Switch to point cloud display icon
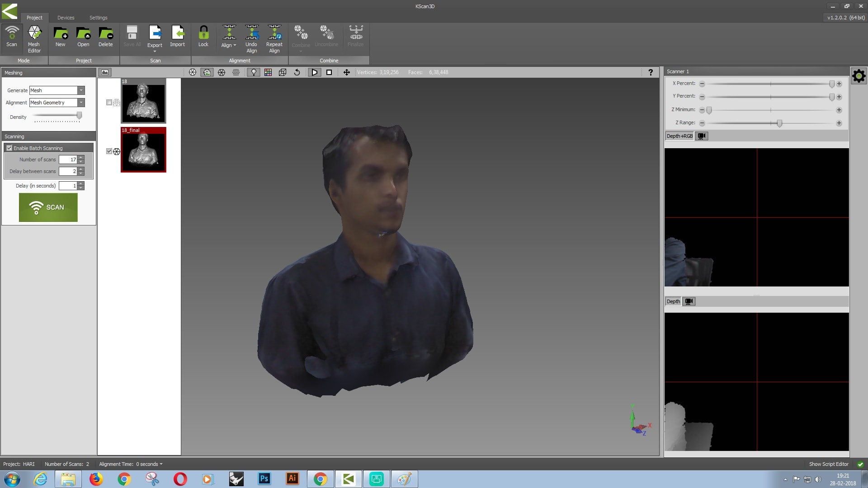Screen dimensions: 868x488 click(236, 72)
